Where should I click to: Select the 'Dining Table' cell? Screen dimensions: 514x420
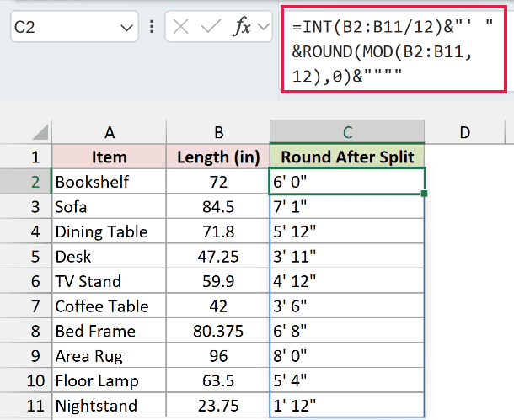pyautogui.click(x=110, y=231)
